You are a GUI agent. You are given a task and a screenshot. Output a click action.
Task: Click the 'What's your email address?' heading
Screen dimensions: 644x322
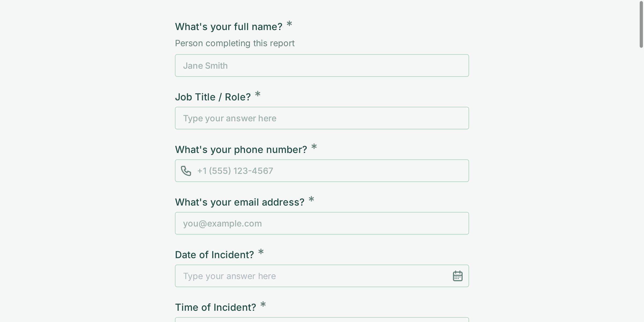point(240,202)
